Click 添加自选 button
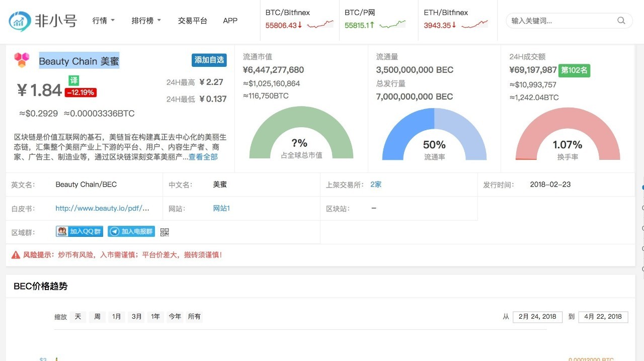The height and width of the screenshot is (361, 644). (x=209, y=60)
